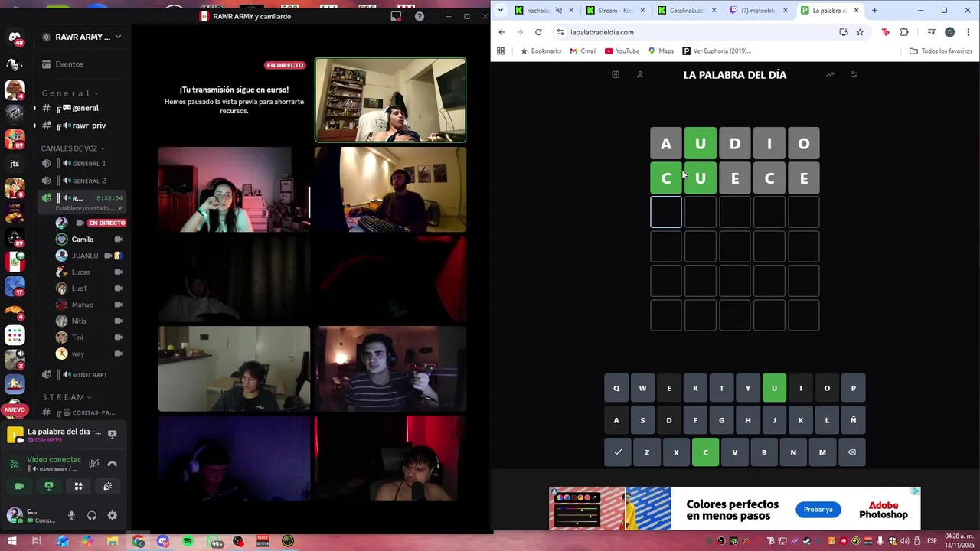
Task: Click the Ñ key on game keyboard
Action: pos(853,420)
